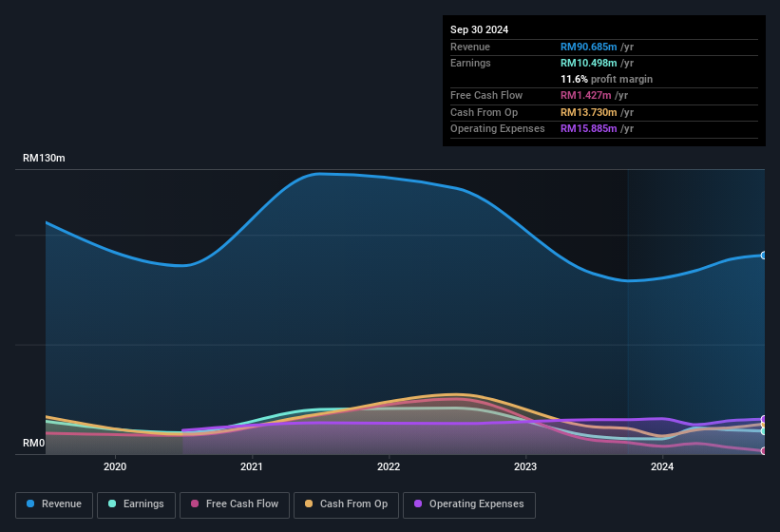780x532 pixels.
Task: Click the Operating Expenses label in tooltip
Action: click(x=498, y=129)
